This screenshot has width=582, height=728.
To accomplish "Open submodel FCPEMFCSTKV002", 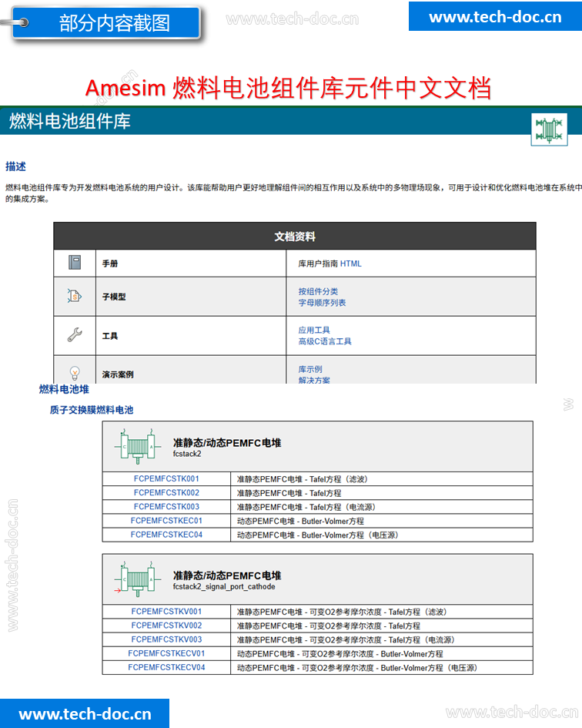I will (x=166, y=626).
